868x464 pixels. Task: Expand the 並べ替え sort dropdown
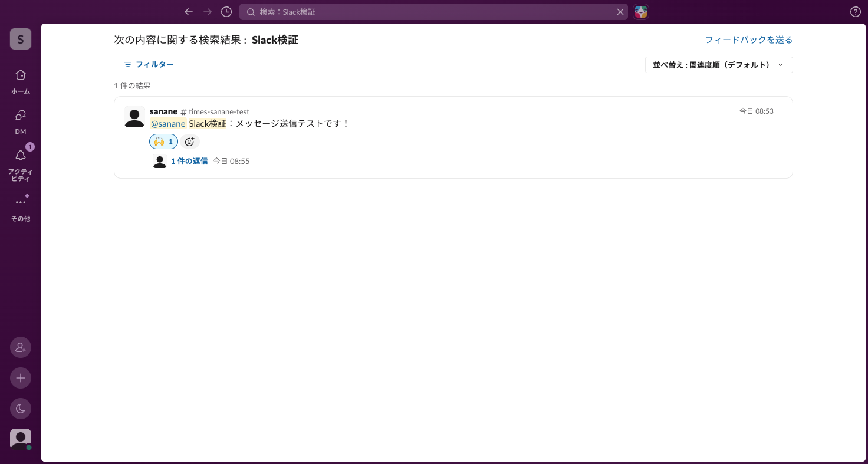tap(719, 65)
